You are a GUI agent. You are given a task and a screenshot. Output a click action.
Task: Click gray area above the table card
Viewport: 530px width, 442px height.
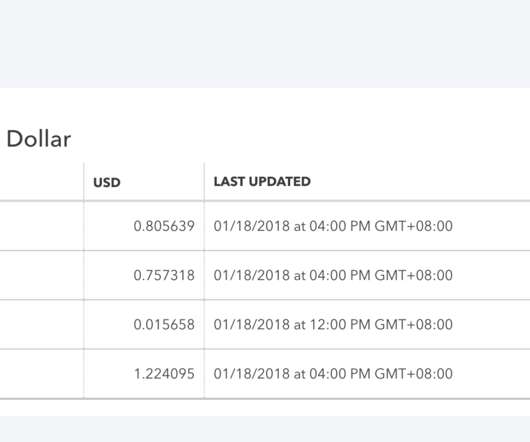click(x=265, y=44)
